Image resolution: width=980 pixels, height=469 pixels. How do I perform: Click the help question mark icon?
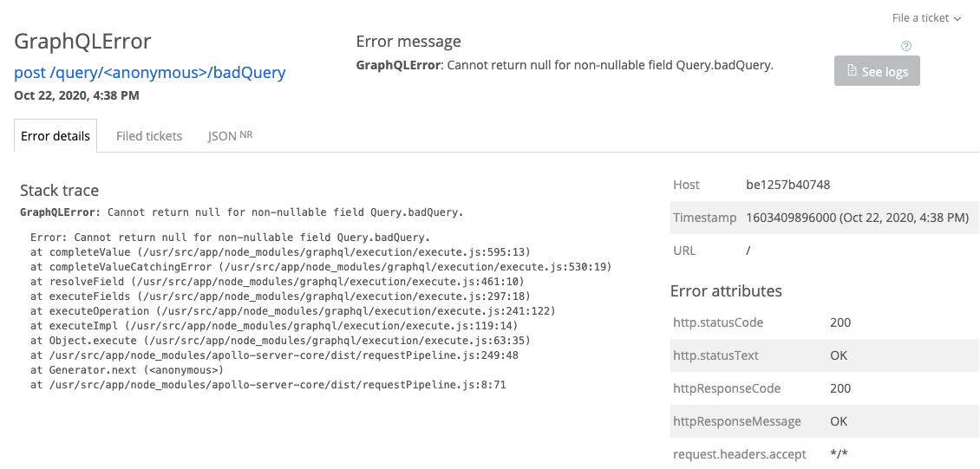click(x=906, y=46)
